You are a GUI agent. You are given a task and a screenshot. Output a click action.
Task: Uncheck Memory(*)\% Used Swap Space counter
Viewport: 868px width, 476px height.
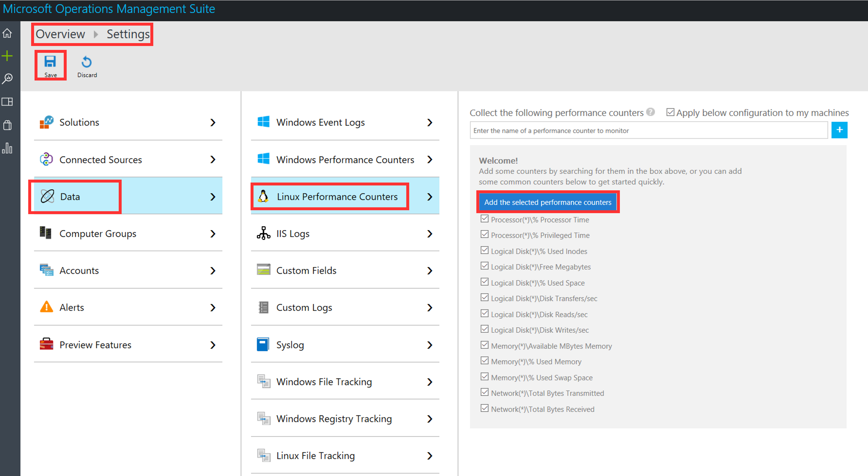click(x=485, y=377)
